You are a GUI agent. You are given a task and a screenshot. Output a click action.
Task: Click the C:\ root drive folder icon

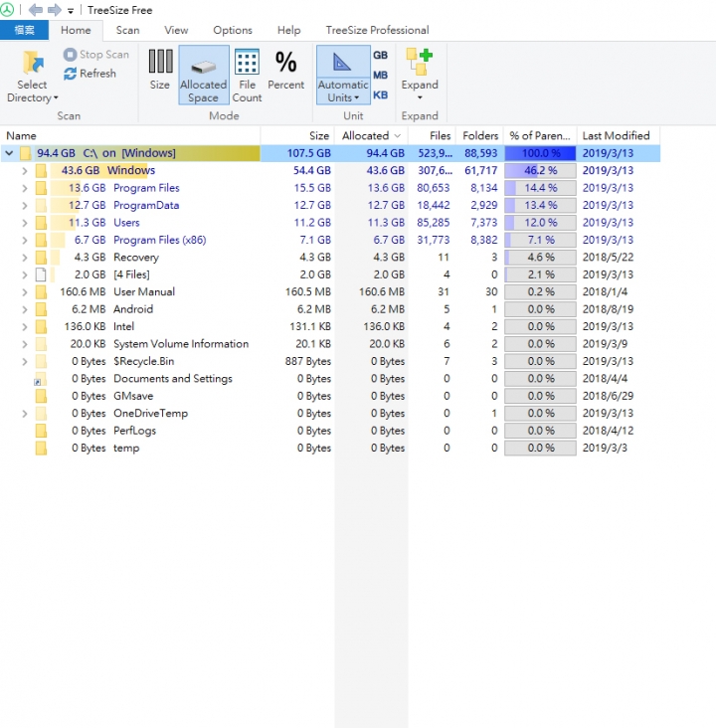click(x=26, y=153)
